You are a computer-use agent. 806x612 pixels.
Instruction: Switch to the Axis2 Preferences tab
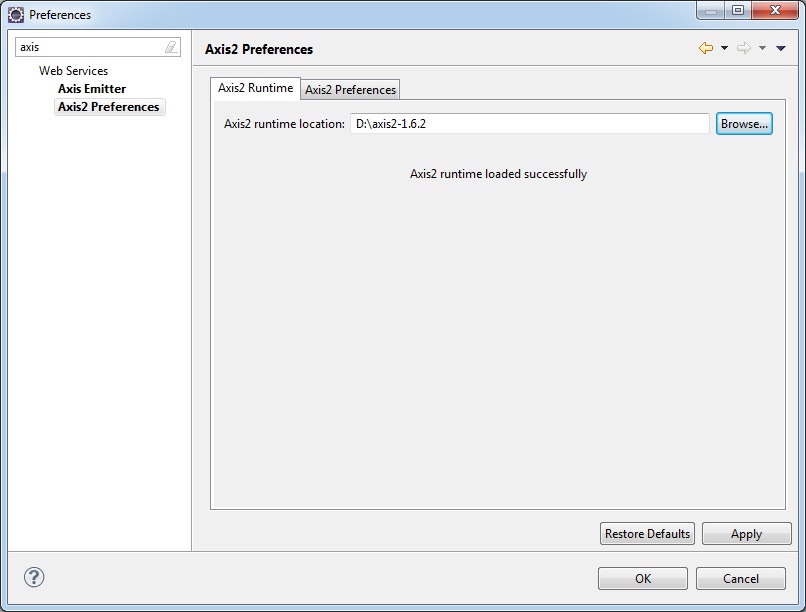coord(349,89)
